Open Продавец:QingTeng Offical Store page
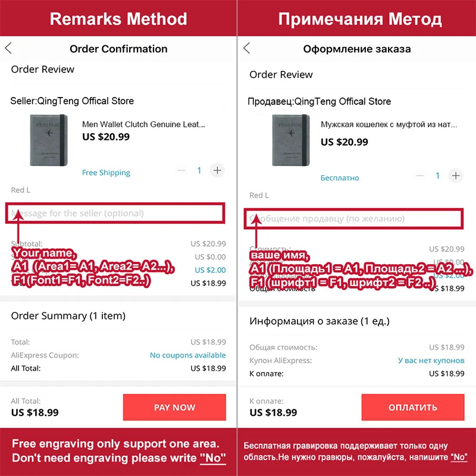 pos(320,102)
